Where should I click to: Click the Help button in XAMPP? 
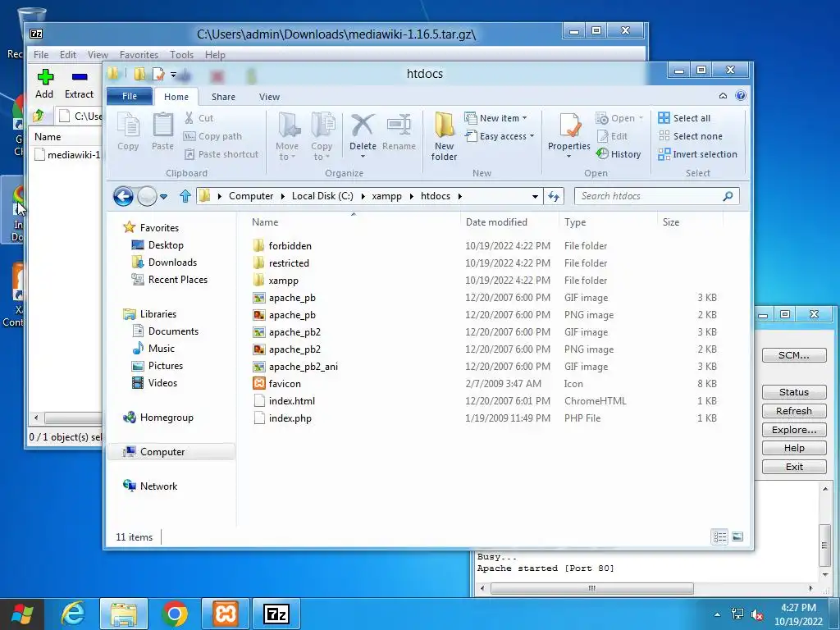pos(794,448)
